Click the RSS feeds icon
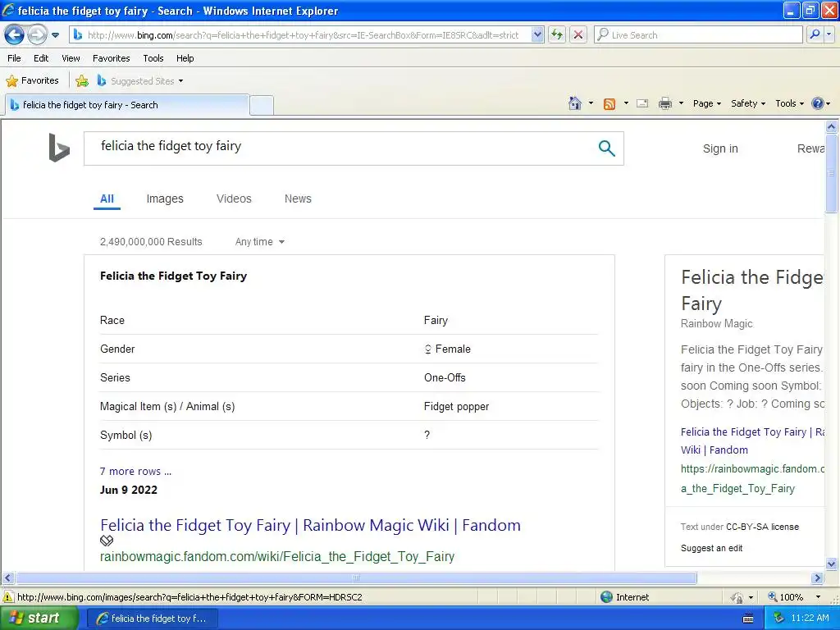 coord(609,104)
